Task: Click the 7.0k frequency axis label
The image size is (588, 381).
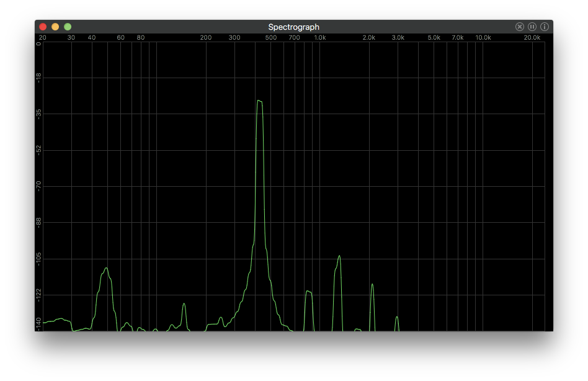Action: coord(458,37)
